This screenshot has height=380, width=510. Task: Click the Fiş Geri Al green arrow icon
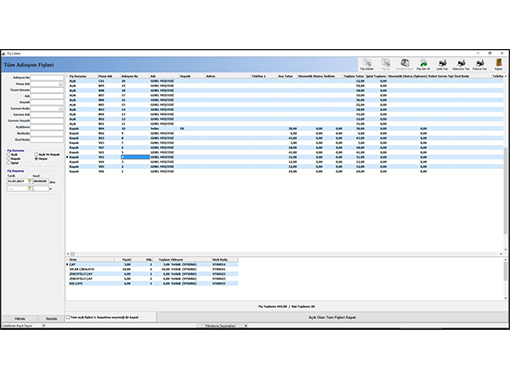[423, 64]
